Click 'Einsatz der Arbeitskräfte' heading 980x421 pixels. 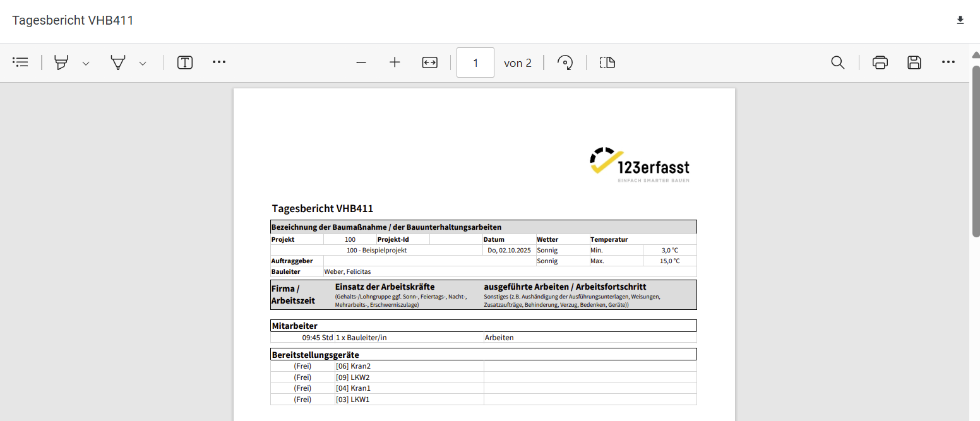[x=385, y=287]
